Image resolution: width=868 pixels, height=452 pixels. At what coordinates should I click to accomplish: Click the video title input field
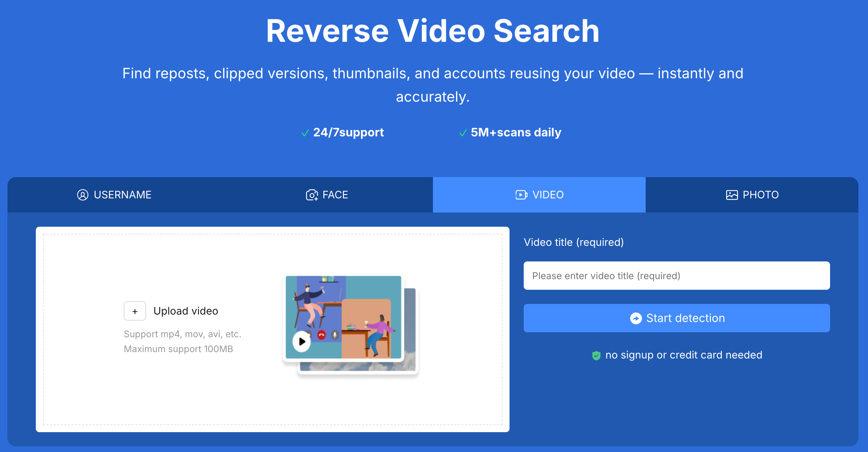[677, 276]
